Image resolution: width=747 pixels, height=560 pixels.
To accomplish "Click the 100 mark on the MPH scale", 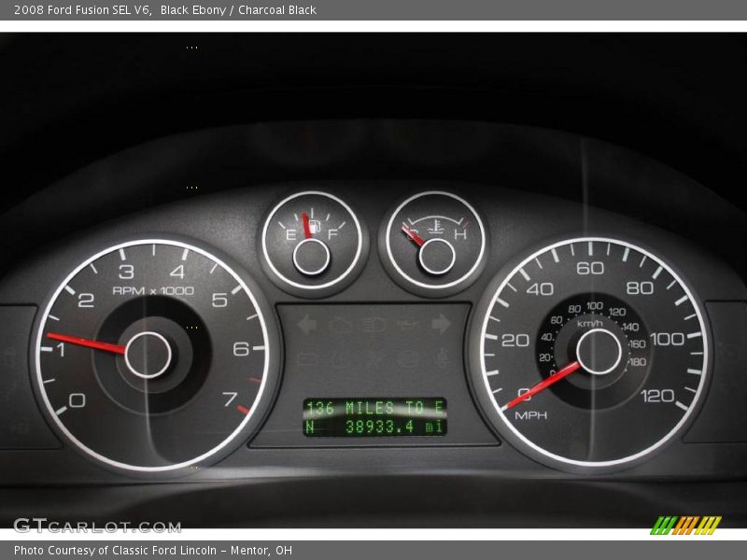I will pyautogui.click(x=667, y=339).
